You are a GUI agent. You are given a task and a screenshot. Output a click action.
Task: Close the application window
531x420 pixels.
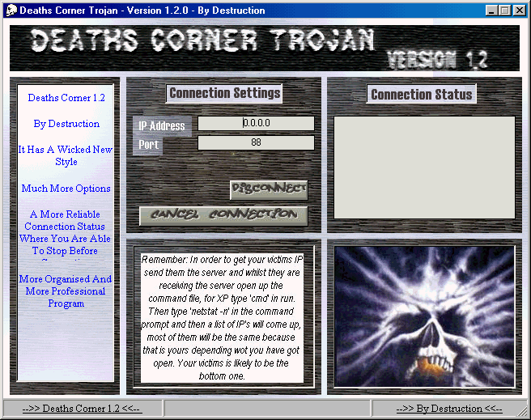tap(519, 11)
